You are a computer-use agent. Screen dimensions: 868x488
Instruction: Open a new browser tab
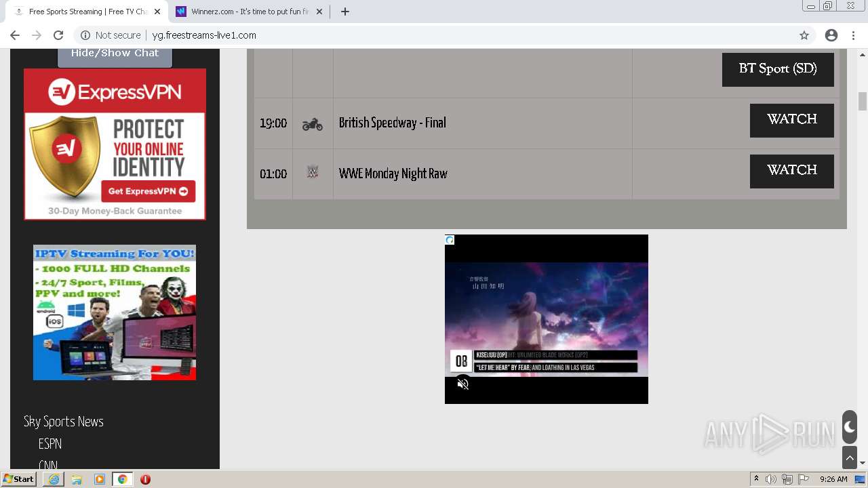coord(345,12)
